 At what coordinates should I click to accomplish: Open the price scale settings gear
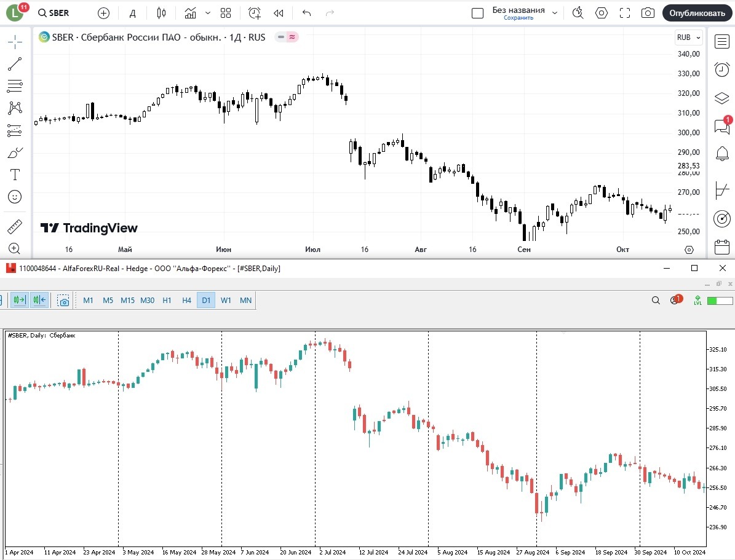[x=689, y=250]
